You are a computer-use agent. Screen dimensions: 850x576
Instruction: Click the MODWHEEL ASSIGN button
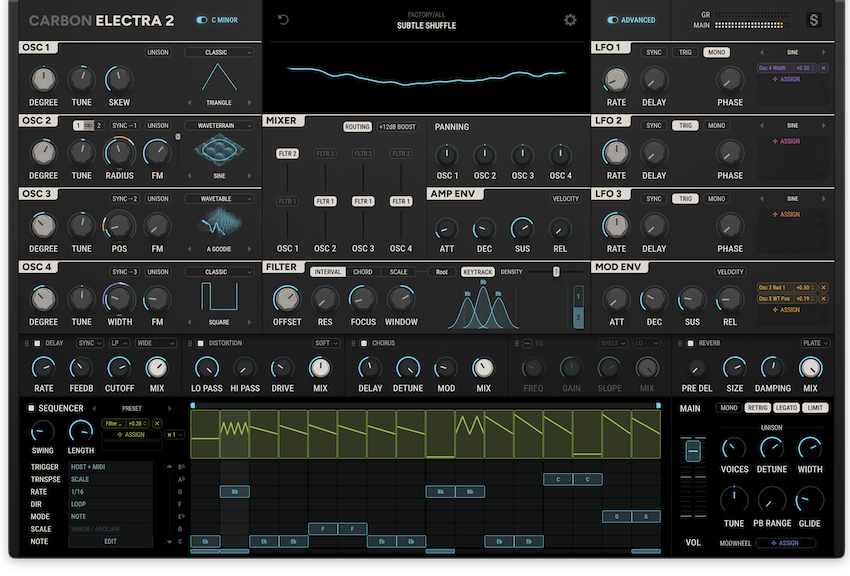[785, 543]
